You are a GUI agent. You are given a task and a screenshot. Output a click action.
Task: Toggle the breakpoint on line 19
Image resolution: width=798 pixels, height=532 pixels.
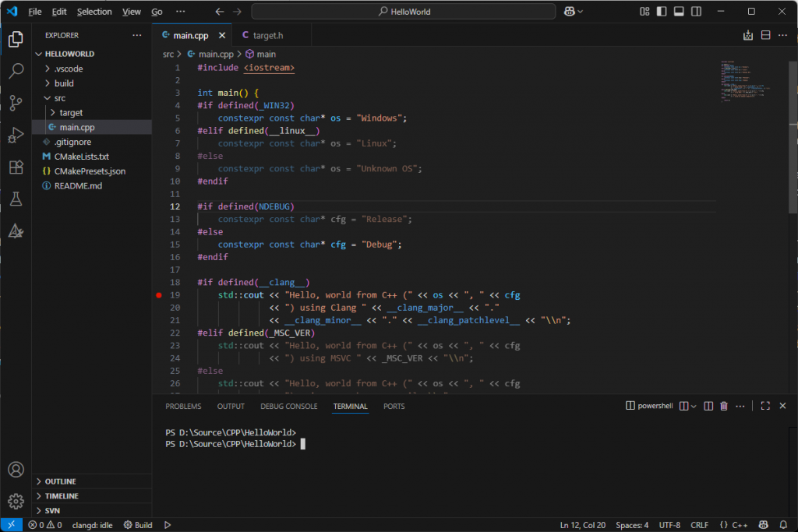coord(159,295)
